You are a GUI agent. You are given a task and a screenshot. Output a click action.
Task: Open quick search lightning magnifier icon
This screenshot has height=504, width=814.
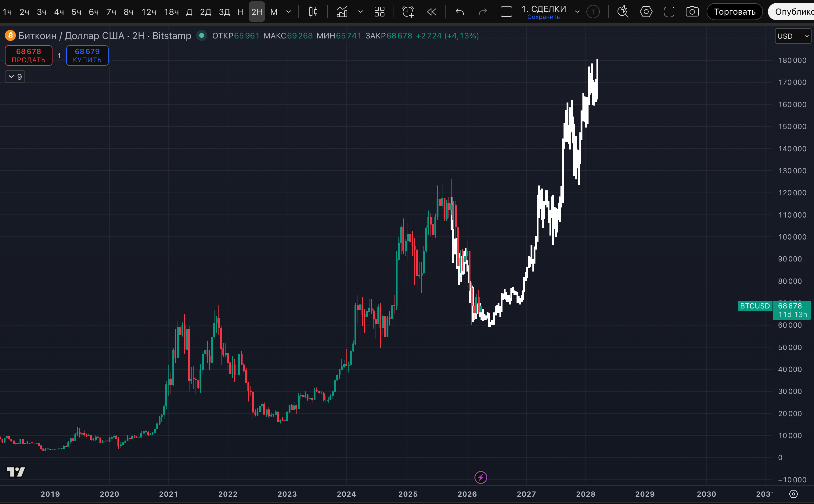click(623, 12)
